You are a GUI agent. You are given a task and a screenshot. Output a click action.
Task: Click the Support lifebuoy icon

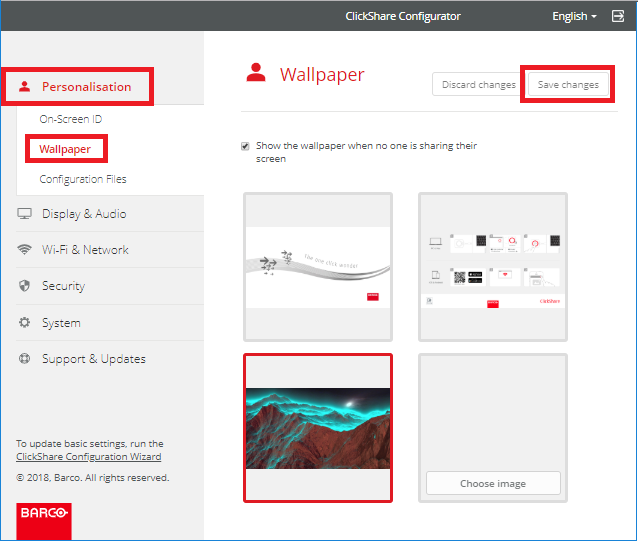click(x=24, y=358)
